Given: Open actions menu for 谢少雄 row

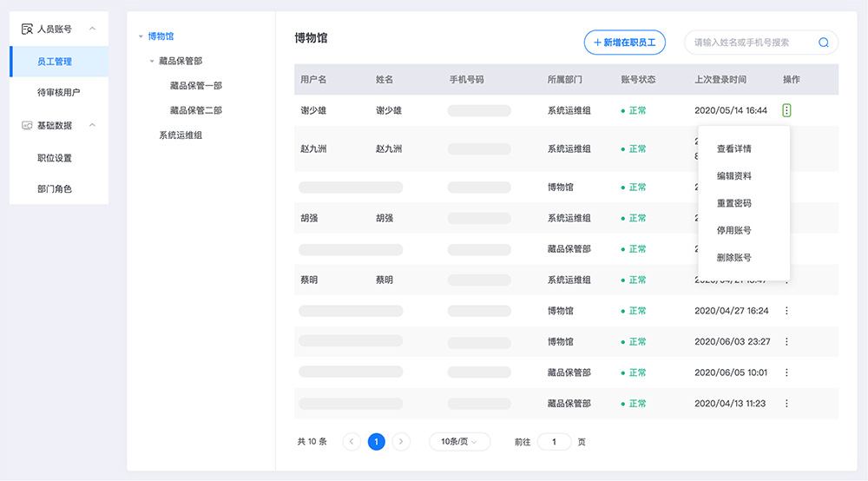Looking at the screenshot, I should pos(786,110).
